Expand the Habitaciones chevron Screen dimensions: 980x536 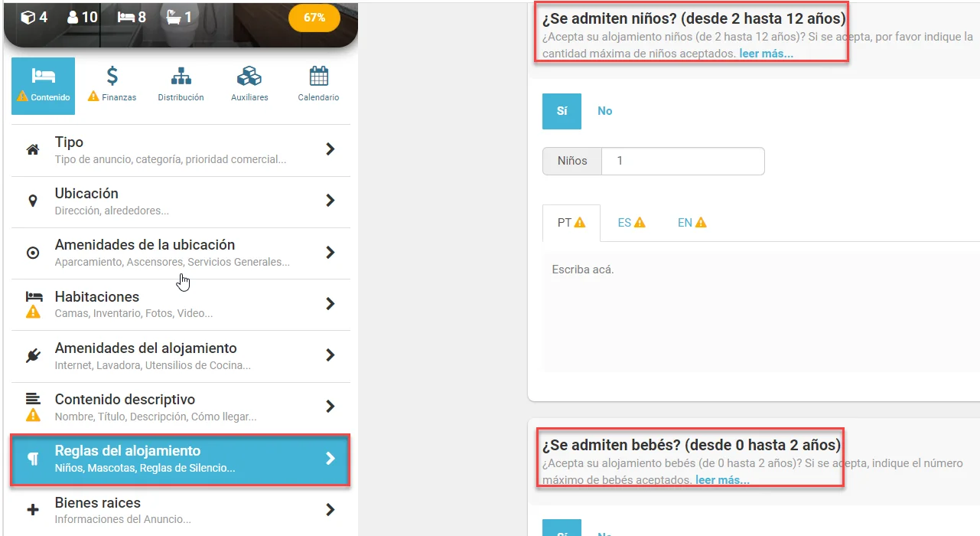tap(330, 304)
